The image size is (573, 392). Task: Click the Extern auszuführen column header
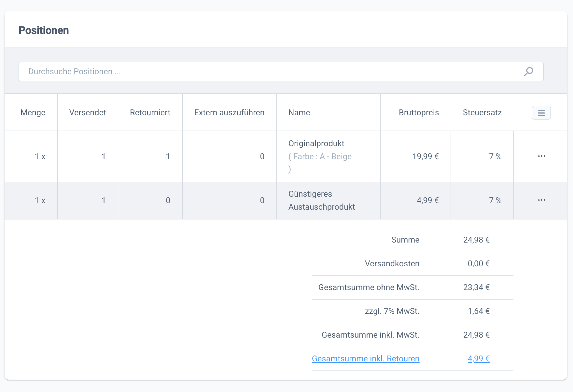229,113
